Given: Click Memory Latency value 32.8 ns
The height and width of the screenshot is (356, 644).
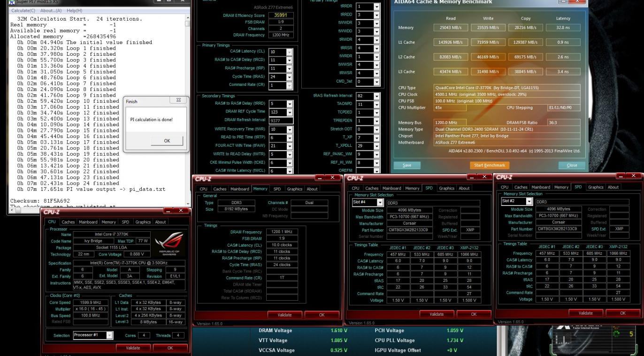Looking at the screenshot, I should tap(563, 28).
